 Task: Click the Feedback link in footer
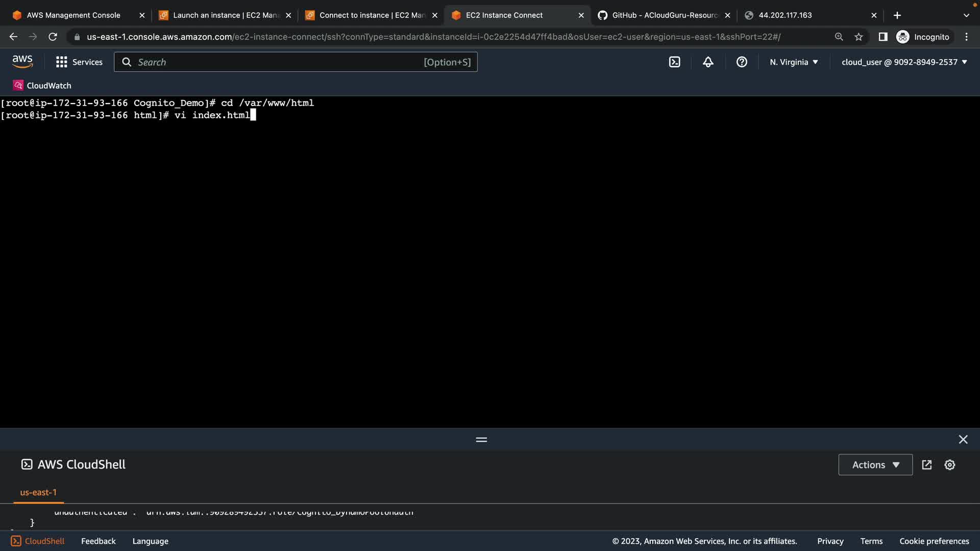(x=98, y=541)
